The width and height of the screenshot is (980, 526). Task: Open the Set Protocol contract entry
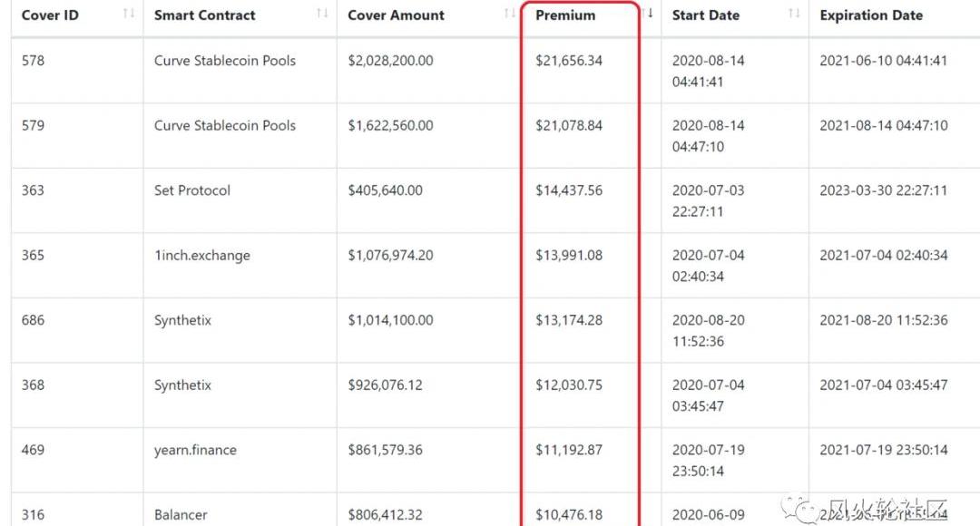tap(192, 190)
